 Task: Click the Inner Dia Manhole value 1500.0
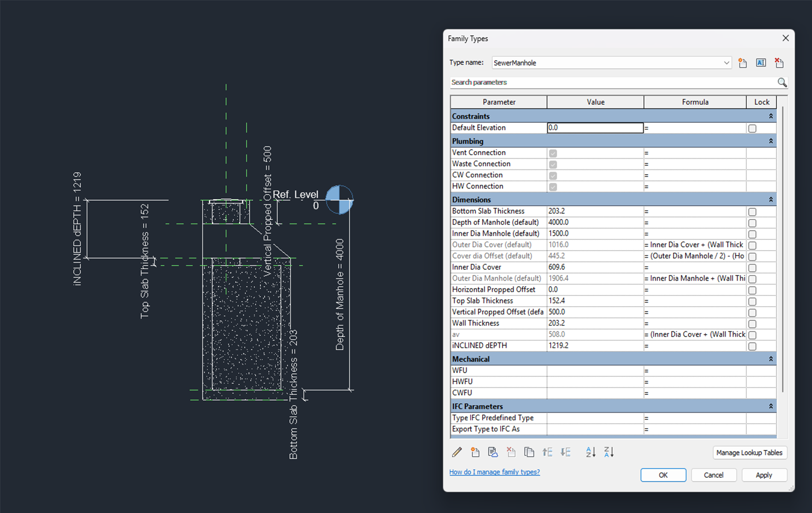click(x=595, y=234)
